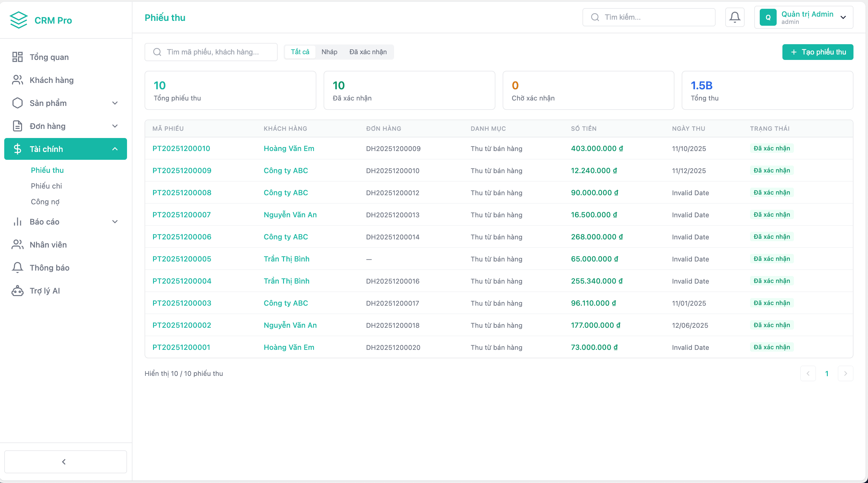This screenshot has width=868, height=483.
Task: Expand the Sản phẩm menu chevron
Action: point(115,103)
